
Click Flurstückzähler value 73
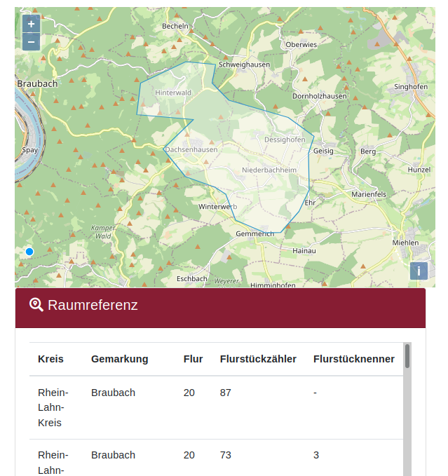(x=225, y=455)
